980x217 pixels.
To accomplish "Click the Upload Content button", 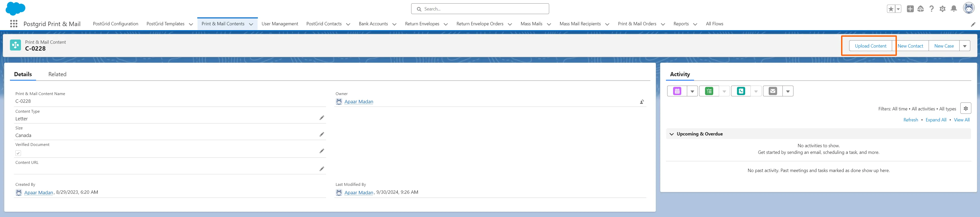I will [x=870, y=46].
